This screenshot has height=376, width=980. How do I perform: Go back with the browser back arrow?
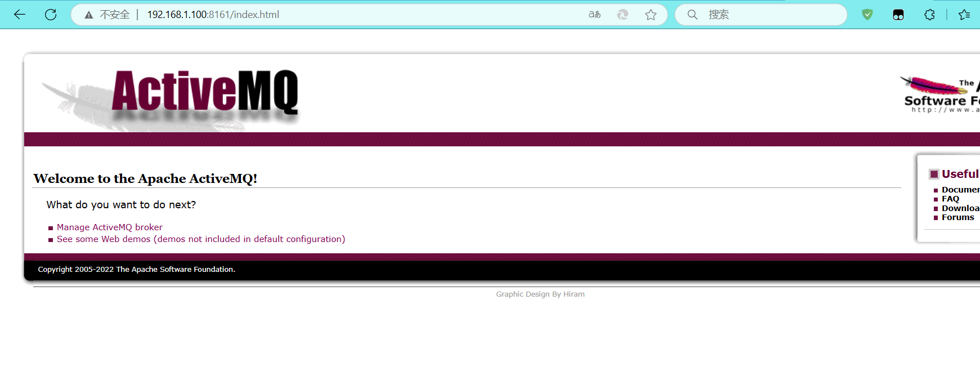(20, 15)
